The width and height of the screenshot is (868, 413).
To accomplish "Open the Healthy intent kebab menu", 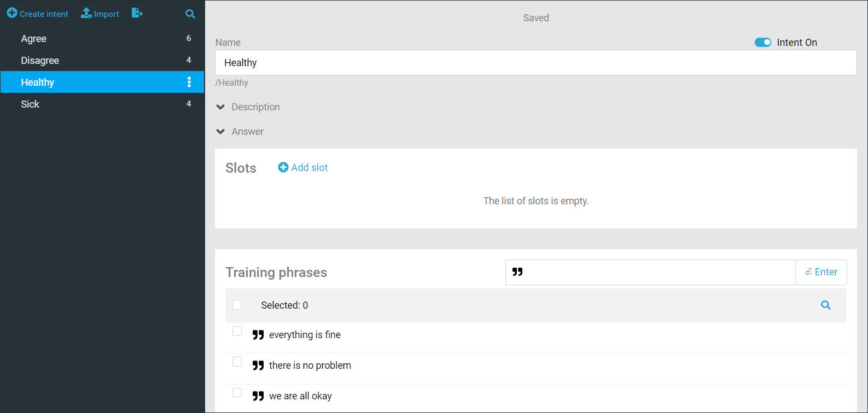I will [x=189, y=82].
